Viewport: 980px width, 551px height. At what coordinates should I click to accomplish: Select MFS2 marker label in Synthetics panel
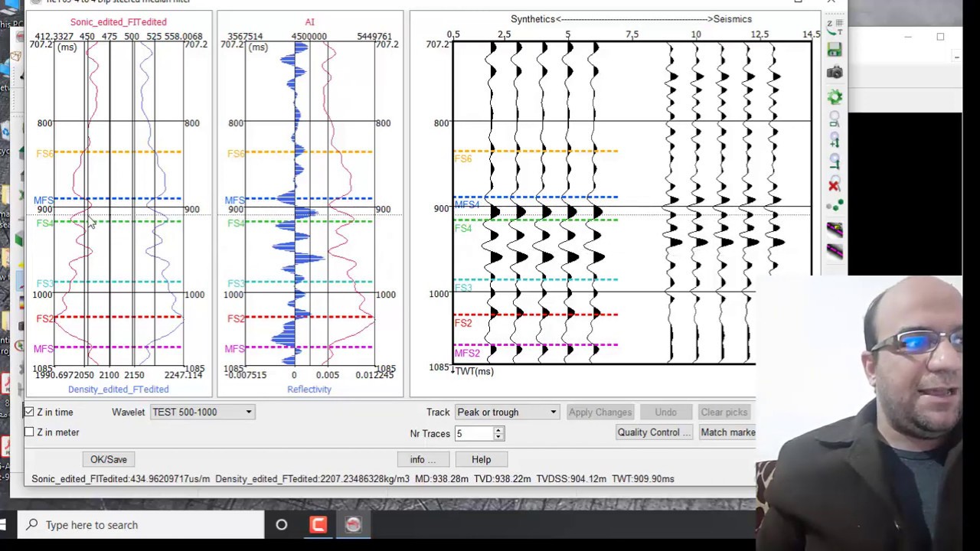pos(467,353)
